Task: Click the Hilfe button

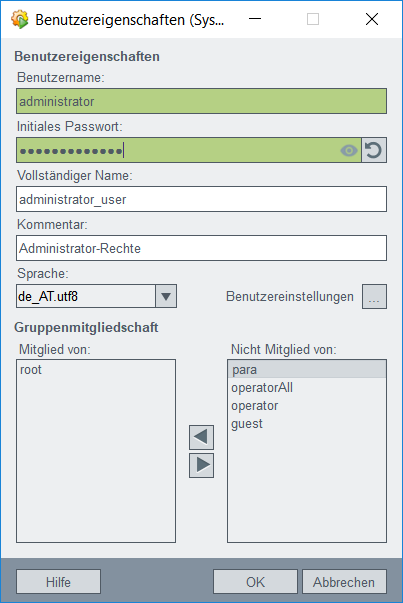Action: point(58,582)
